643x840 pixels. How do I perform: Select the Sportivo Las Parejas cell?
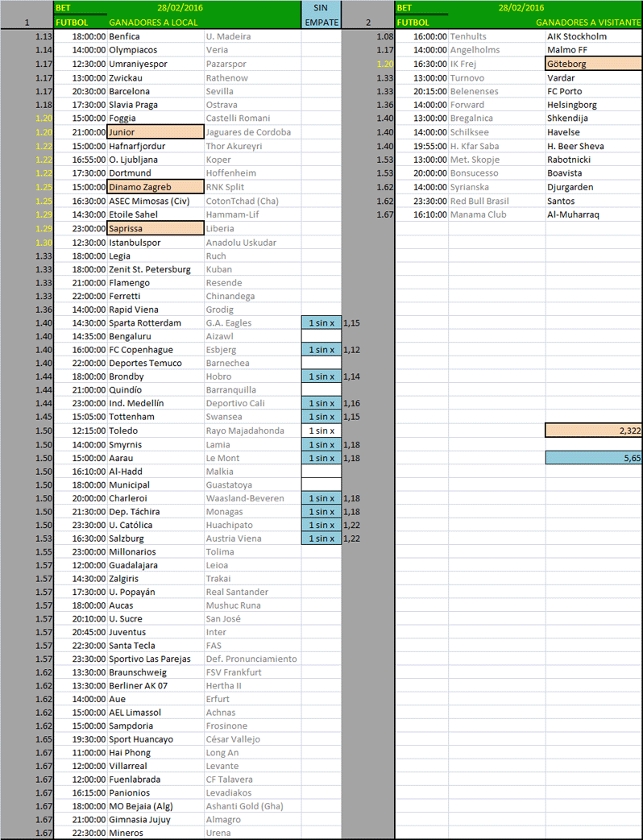point(156,659)
